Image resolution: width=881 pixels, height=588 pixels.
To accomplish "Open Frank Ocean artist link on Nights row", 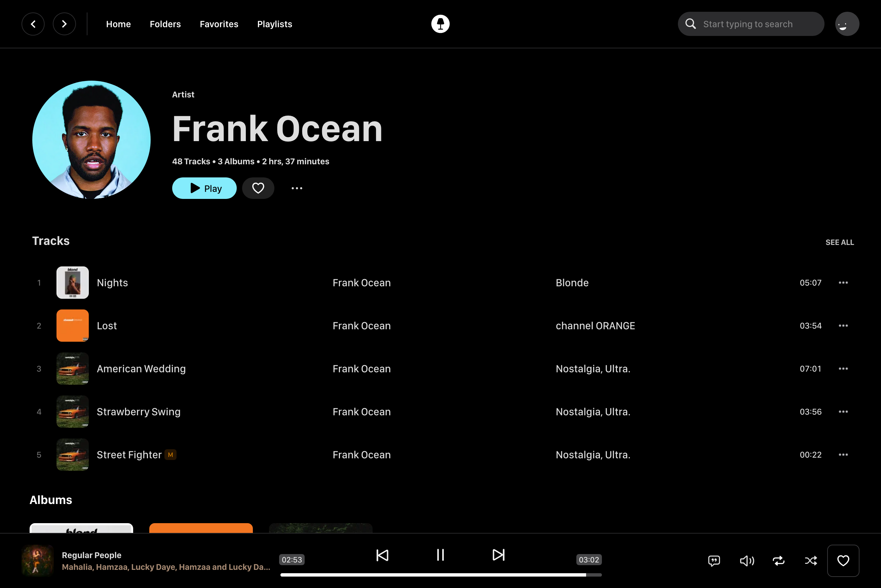I will pyautogui.click(x=362, y=283).
